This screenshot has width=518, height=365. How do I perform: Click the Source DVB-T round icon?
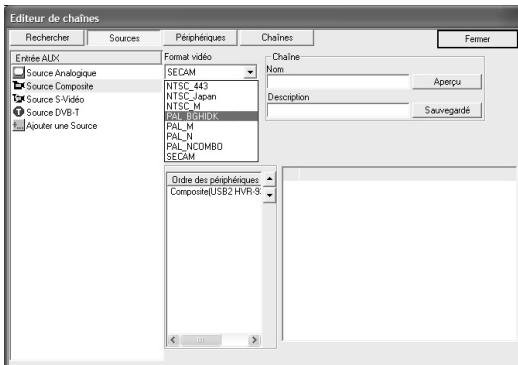click(19, 112)
